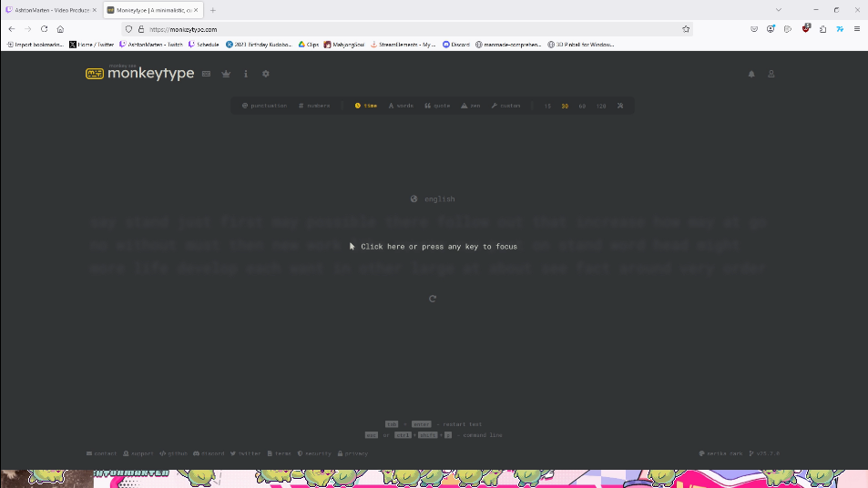
Task: Open the StreamElements bookmark
Action: pyautogui.click(x=403, y=45)
